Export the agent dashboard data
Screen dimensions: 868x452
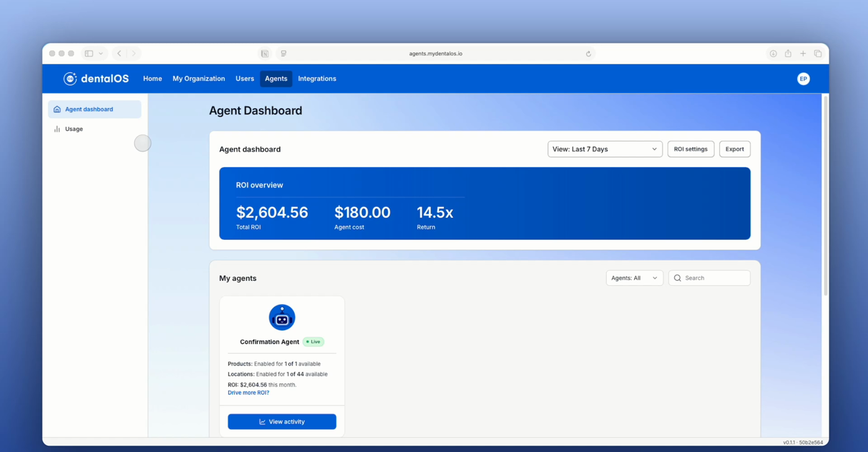click(735, 149)
